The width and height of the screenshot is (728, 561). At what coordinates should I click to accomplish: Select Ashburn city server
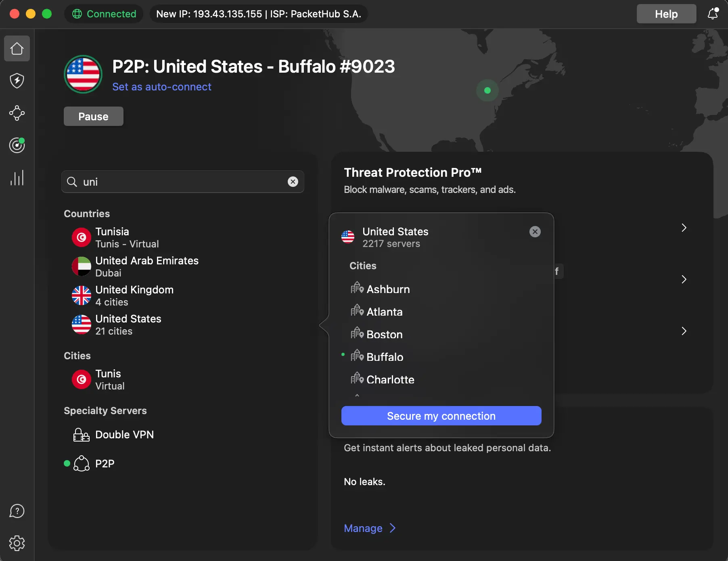[x=388, y=289]
